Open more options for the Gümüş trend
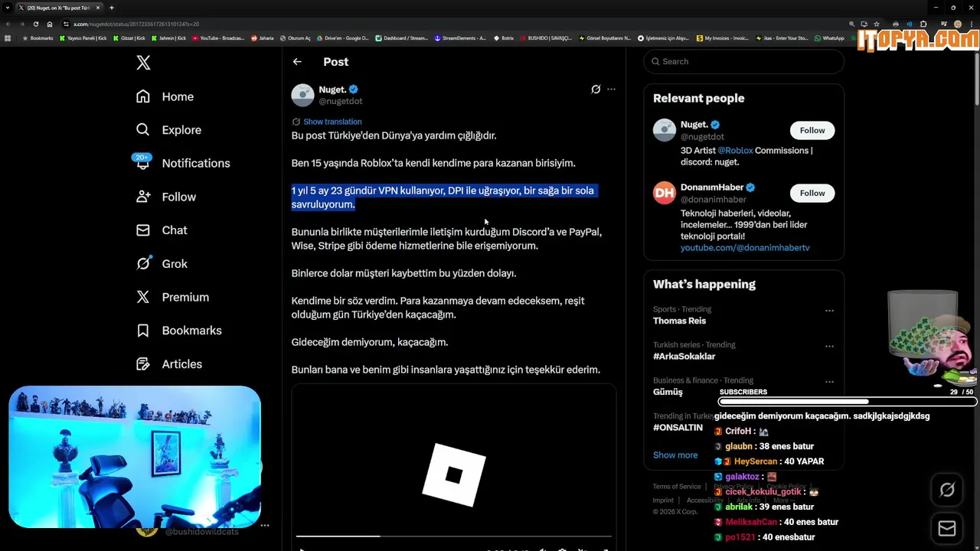980x551 pixels. tap(829, 381)
